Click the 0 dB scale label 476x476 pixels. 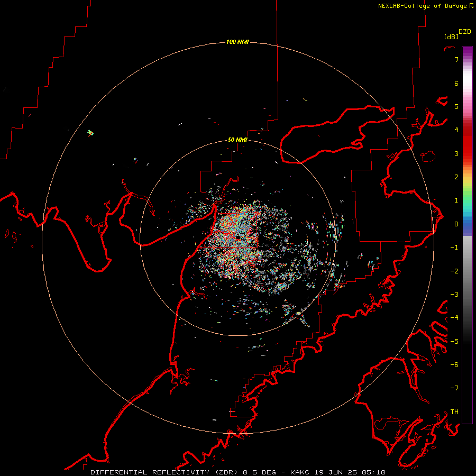(x=456, y=224)
